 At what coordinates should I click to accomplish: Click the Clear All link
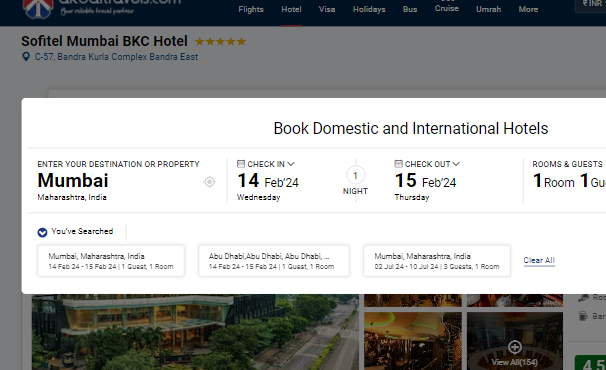click(x=539, y=261)
